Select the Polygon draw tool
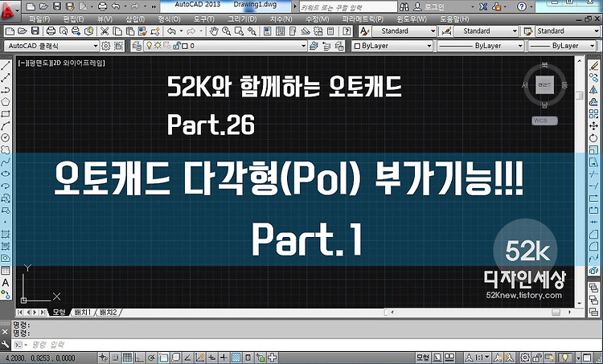The width and height of the screenshot is (603, 364). pos(6,102)
